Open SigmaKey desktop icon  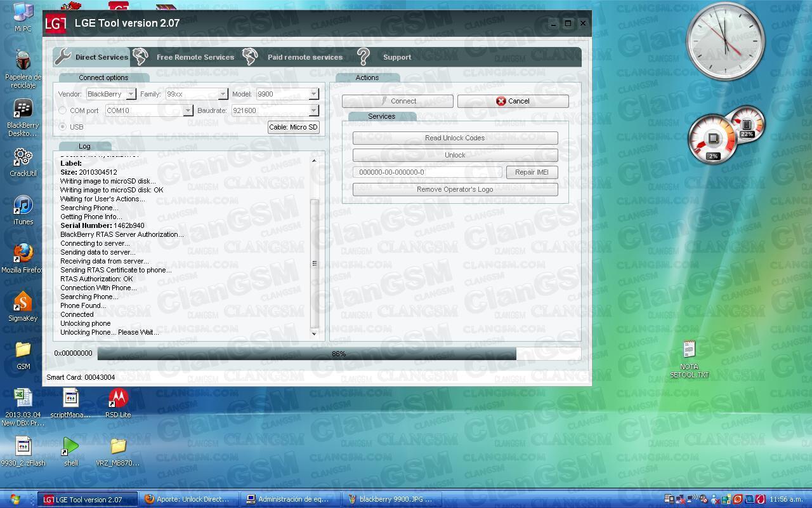click(x=23, y=307)
